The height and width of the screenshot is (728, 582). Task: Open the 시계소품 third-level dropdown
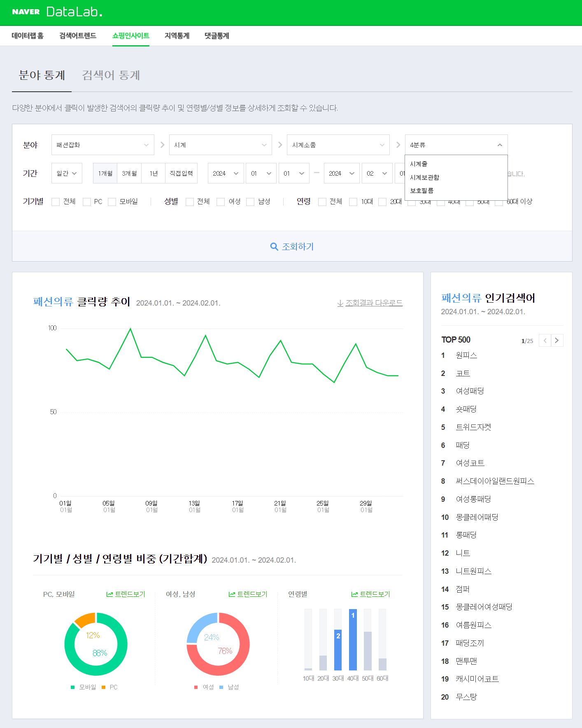[338, 145]
